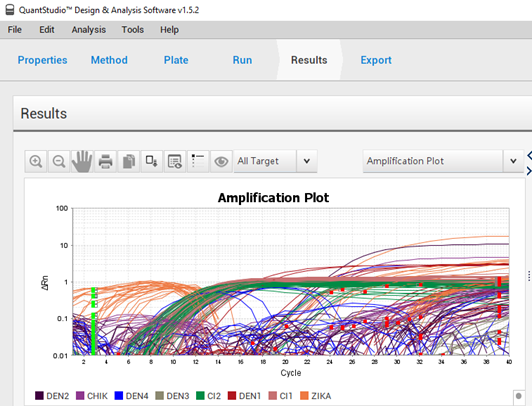Print the amplification plot
Screen dimensions: 532x406
pyautogui.click(x=105, y=161)
